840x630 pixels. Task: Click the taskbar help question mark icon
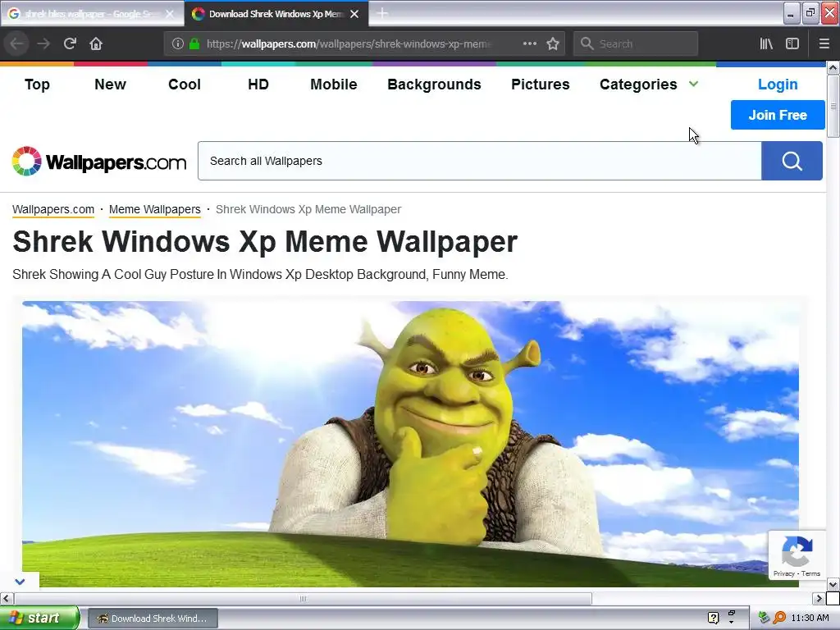pyautogui.click(x=713, y=618)
